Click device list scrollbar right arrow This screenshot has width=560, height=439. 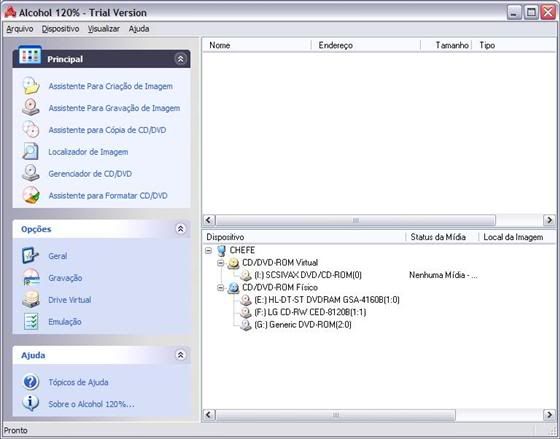(549, 415)
